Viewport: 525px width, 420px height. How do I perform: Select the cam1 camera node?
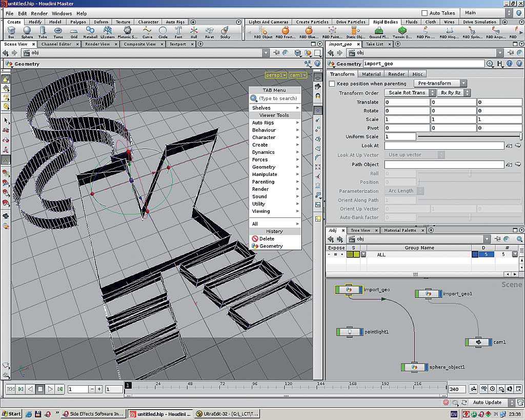pyautogui.click(x=478, y=342)
